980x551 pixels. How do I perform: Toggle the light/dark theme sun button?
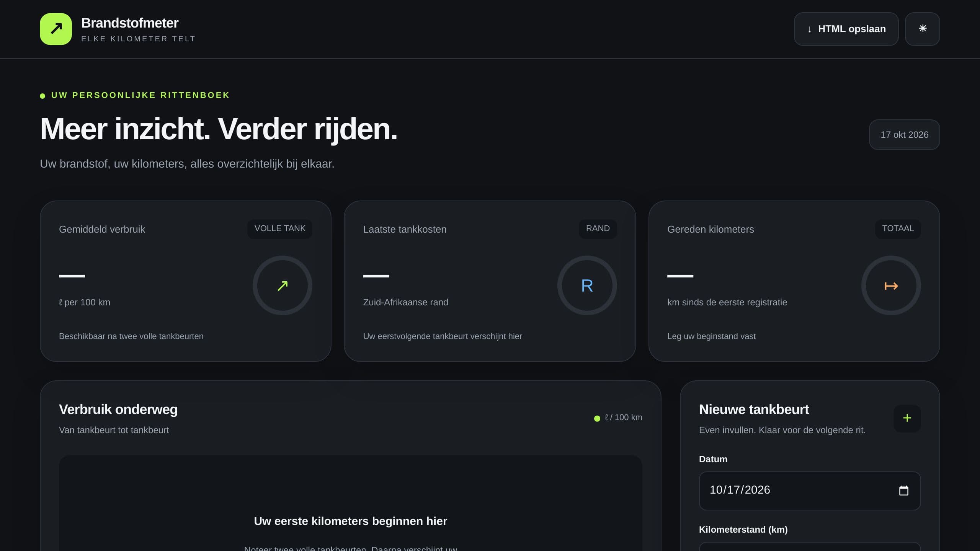(922, 29)
